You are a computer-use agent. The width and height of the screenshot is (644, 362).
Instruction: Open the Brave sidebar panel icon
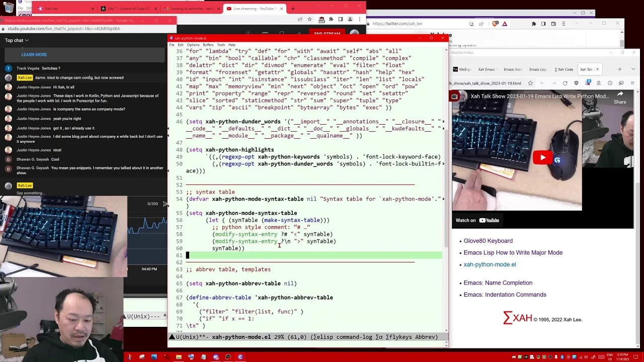pyautogui.click(x=543, y=24)
